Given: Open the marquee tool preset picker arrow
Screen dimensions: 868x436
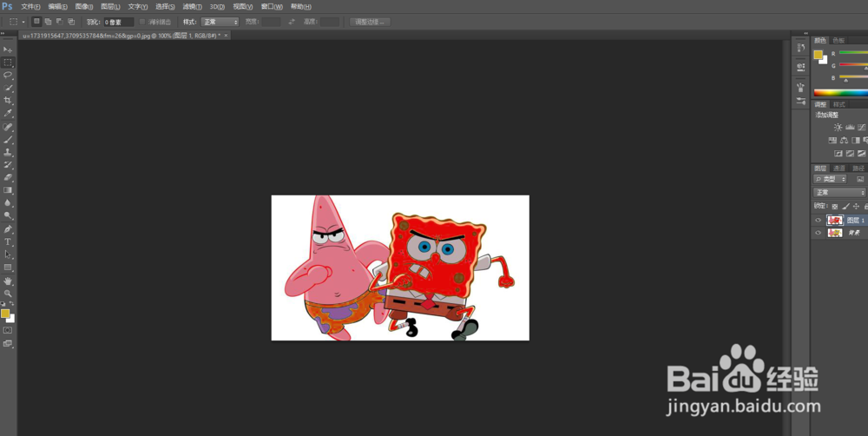Looking at the screenshot, I should click(23, 22).
